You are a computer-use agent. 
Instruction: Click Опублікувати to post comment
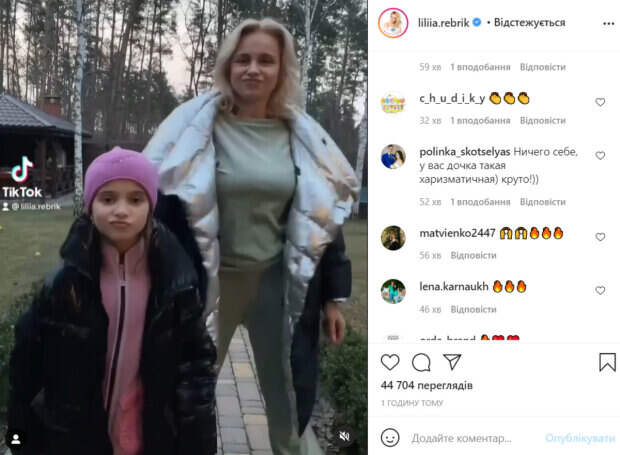pos(580,438)
